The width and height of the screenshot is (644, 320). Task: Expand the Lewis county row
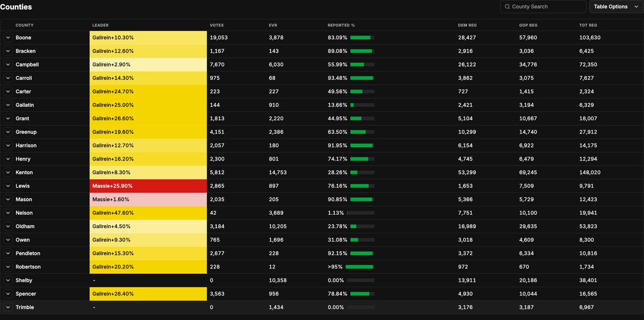click(8, 186)
